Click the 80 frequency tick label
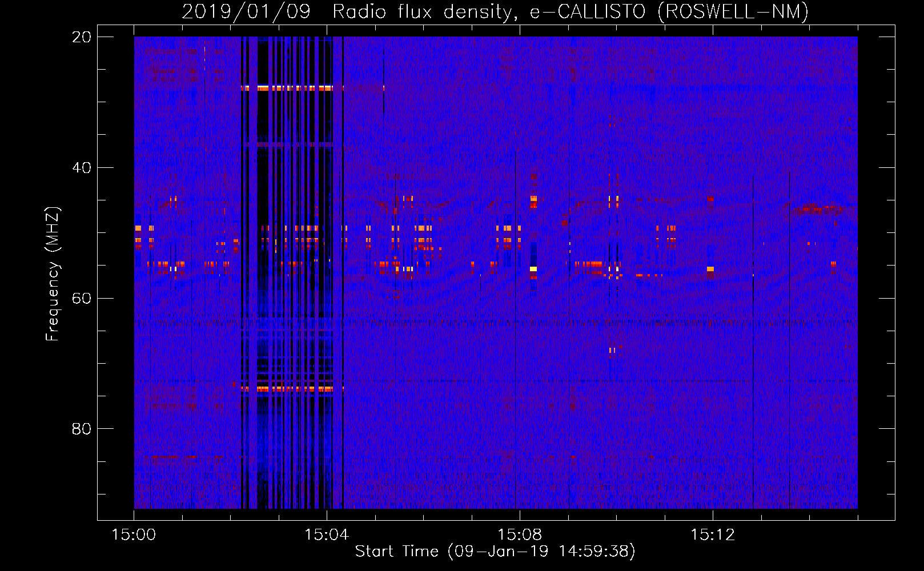This screenshot has height=571, width=924. pyautogui.click(x=82, y=429)
